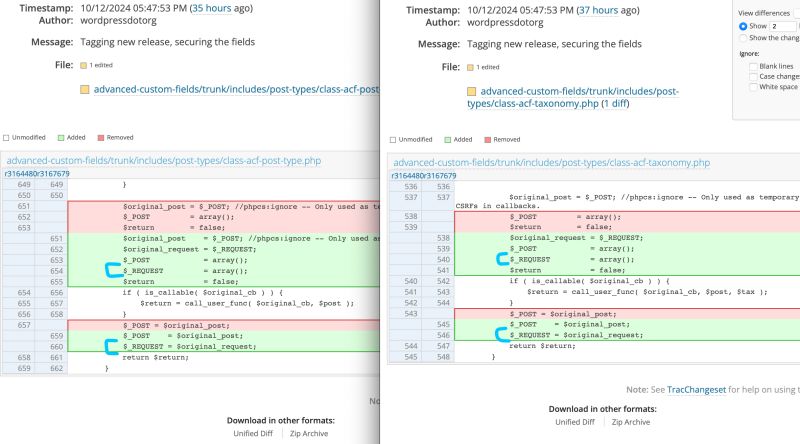The width and height of the screenshot is (800, 444).
Task: Open class-acf-taxonomy.php file link in right changeset
Action: click(572, 97)
